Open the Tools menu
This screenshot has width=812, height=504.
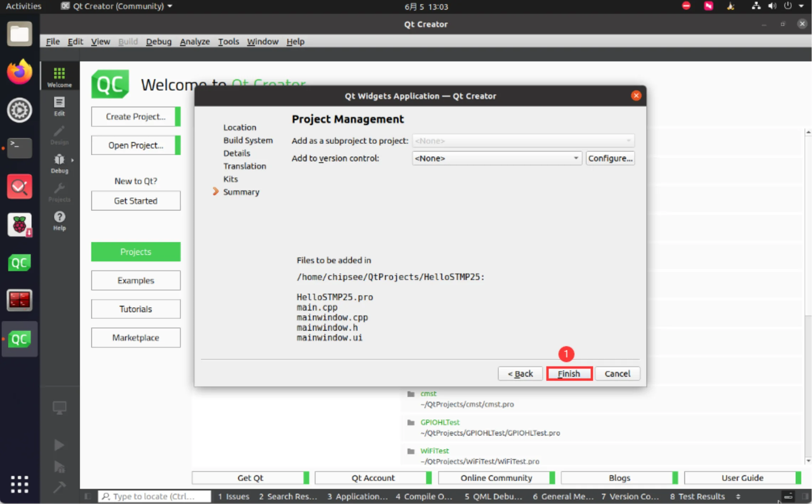click(x=228, y=42)
